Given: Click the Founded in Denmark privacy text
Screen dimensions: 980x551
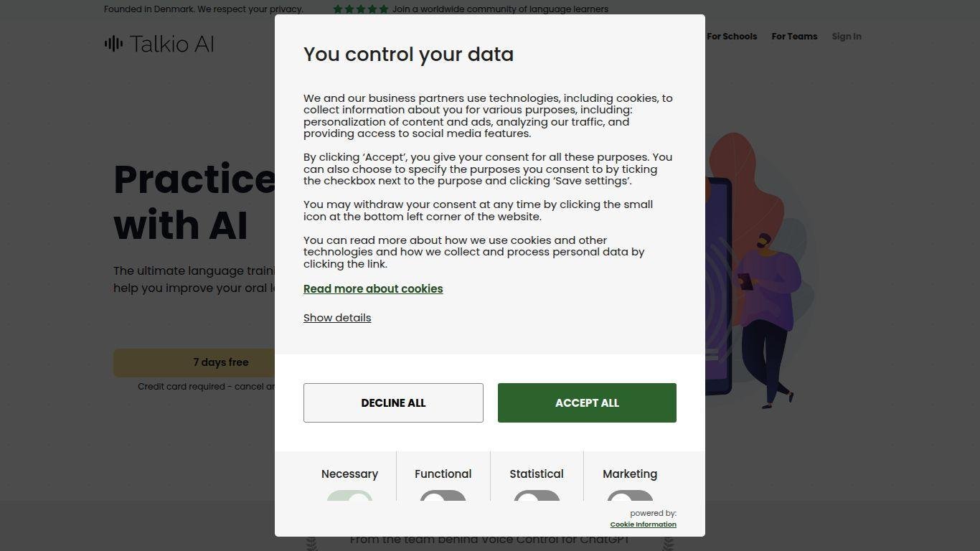Looking at the screenshot, I should (204, 9).
